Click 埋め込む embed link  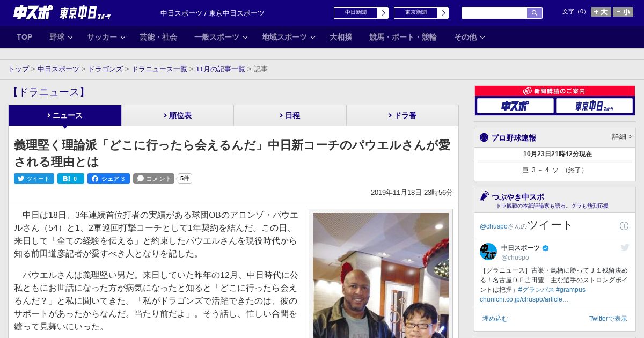495,319
